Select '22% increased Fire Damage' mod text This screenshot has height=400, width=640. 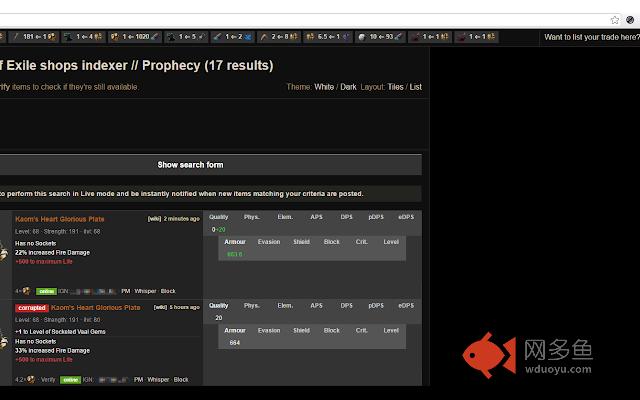[x=52, y=253]
